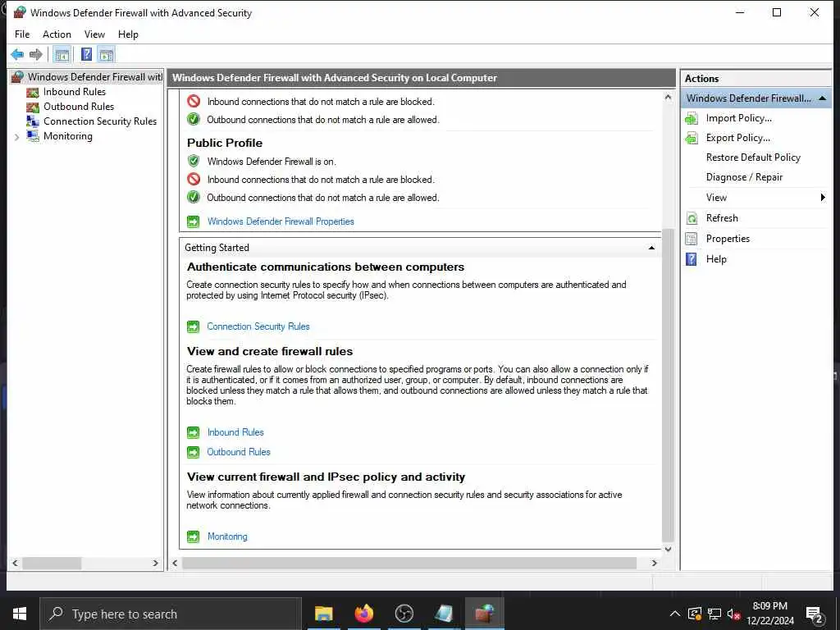This screenshot has height=630, width=840.
Task: Toggle the Show/Hide Console Tree toolbar icon
Action: [x=62, y=55]
